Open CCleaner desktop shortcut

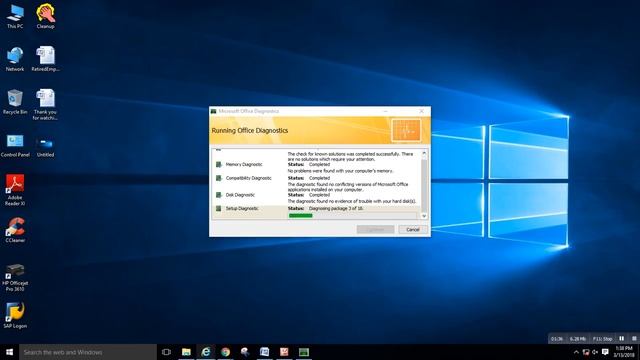pyautogui.click(x=15, y=230)
